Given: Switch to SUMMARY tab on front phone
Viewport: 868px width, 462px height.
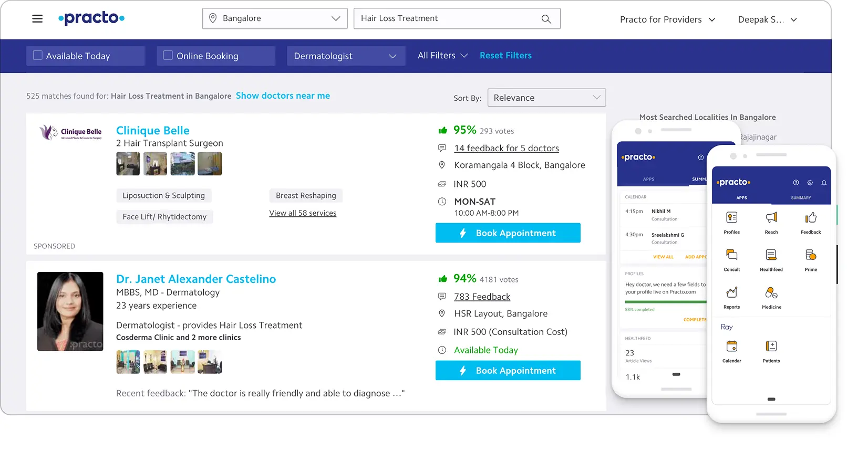Looking at the screenshot, I should click(801, 198).
